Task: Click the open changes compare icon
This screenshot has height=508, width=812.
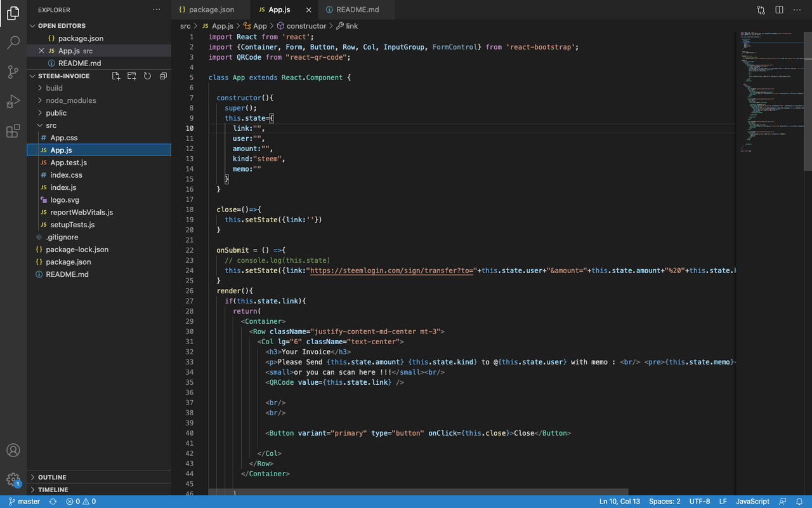Action: pos(761,10)
